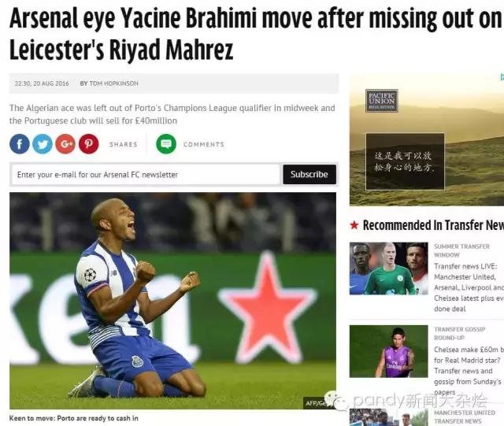Open the Brahimi kneeling celebration photo
The image size is (504, 426).
coord(173,301)
